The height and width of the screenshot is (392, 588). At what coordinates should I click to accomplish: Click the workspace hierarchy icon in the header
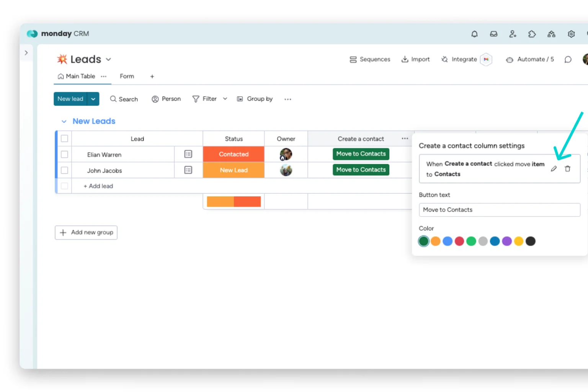pos(551,34)
